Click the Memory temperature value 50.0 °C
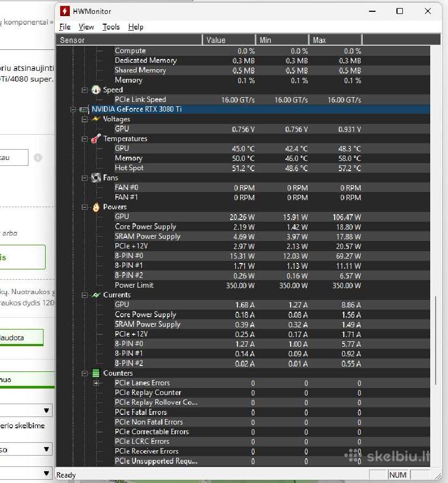Screen dimensions: 448x483 (x=243, y=158)
